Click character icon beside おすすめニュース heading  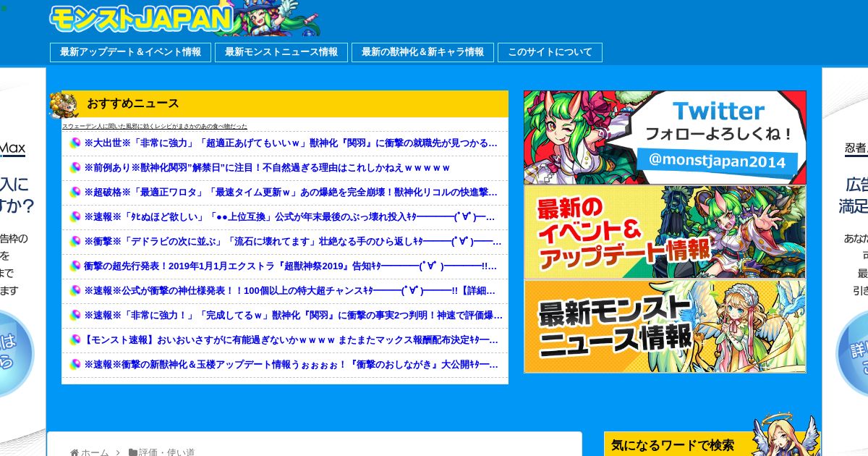click(64, 105)
